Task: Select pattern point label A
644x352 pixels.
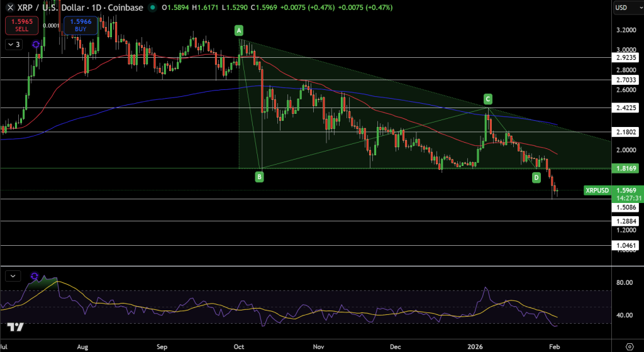Action: (x=238, y=30)
